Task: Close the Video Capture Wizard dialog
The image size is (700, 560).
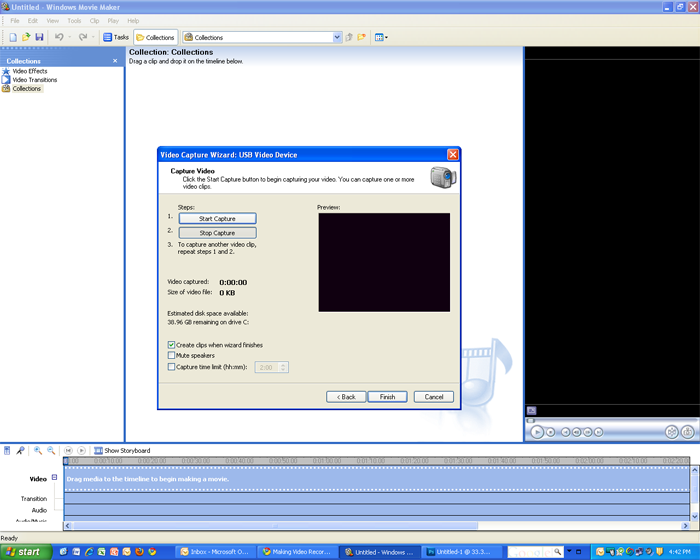Action: click(x=453, y=155)
